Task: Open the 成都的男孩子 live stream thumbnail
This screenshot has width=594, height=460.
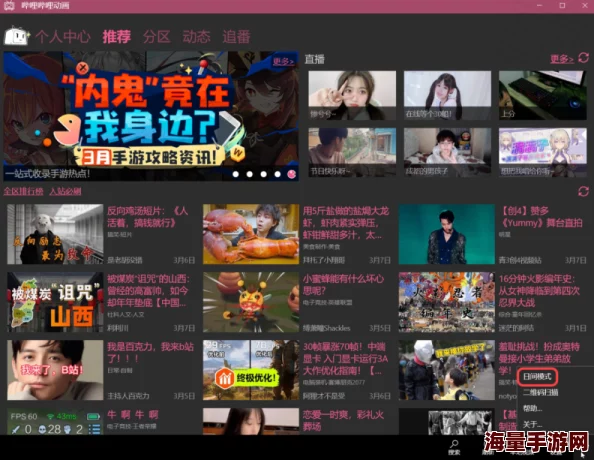Action: [x=447, y=152]
